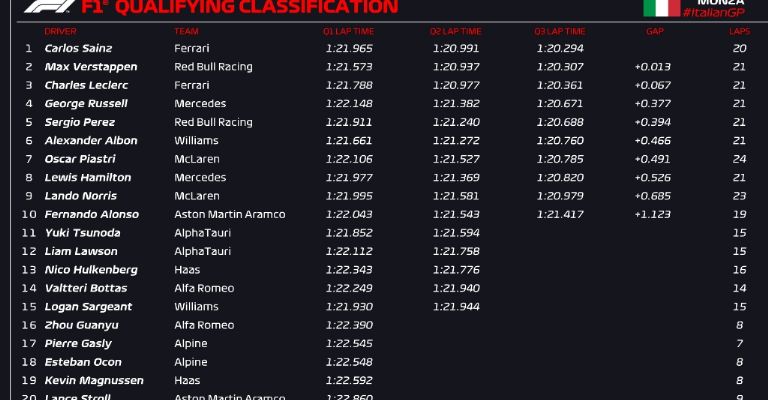Select the Q1 LAP TIME column header

349,31
